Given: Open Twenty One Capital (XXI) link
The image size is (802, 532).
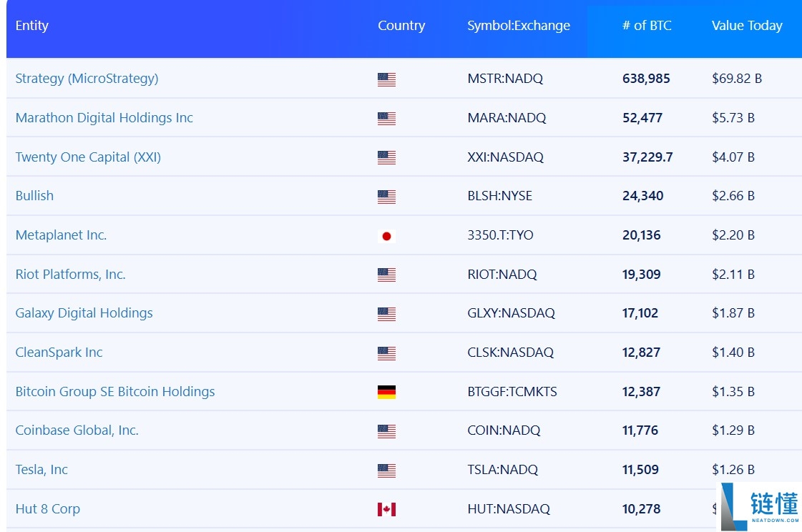Looking at the screenshot, I should point(88,157).
